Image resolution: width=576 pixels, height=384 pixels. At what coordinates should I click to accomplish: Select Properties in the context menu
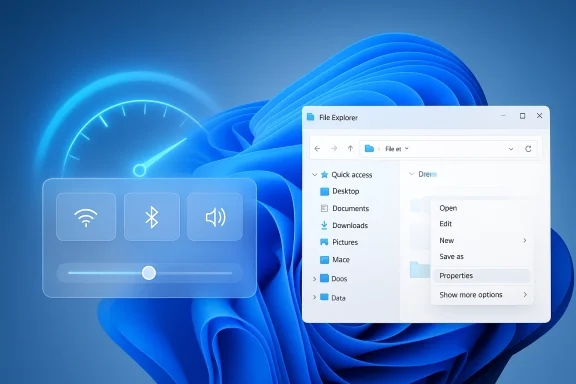coord(482,276)
